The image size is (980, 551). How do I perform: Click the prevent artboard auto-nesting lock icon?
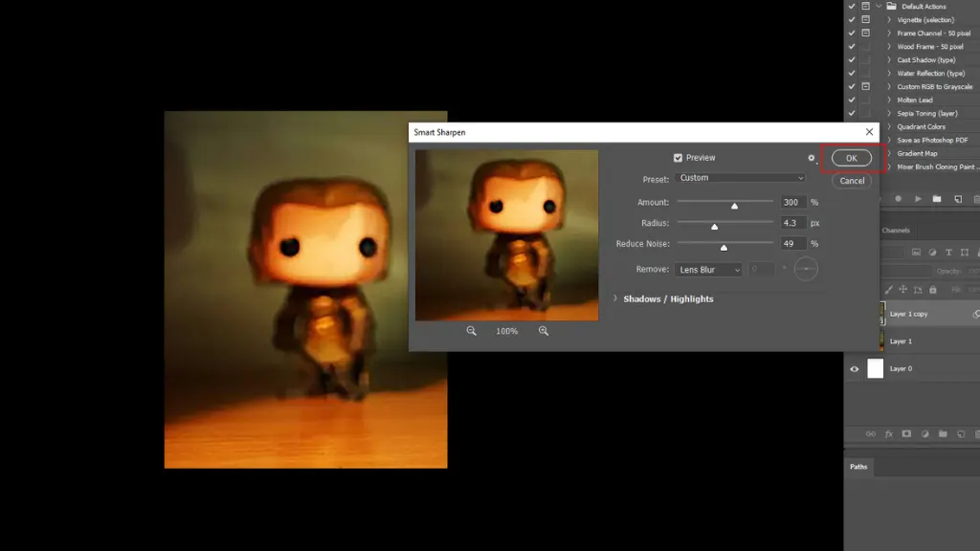tap(918, 290)
